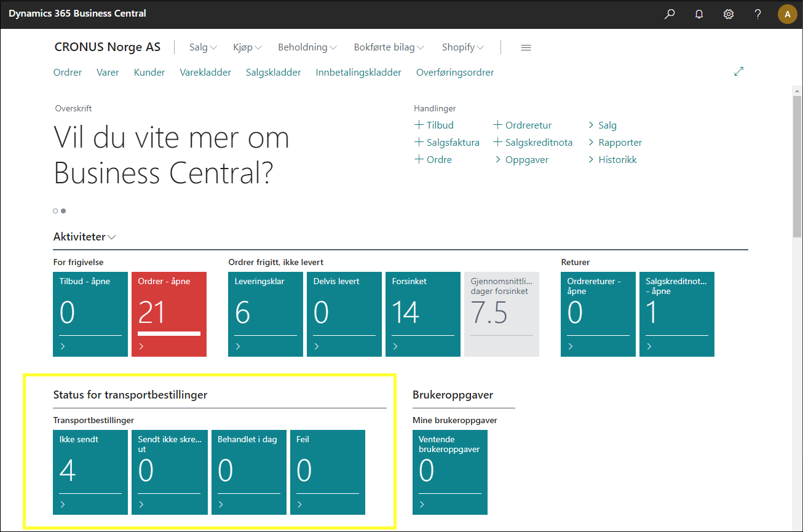803x532 pixels.
Task: Open the Overføringsordrer link
Action: click(x=455, y=72)
